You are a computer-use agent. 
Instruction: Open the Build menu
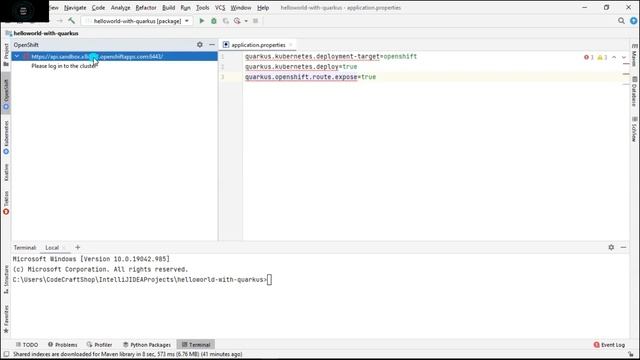coord(169,8)
